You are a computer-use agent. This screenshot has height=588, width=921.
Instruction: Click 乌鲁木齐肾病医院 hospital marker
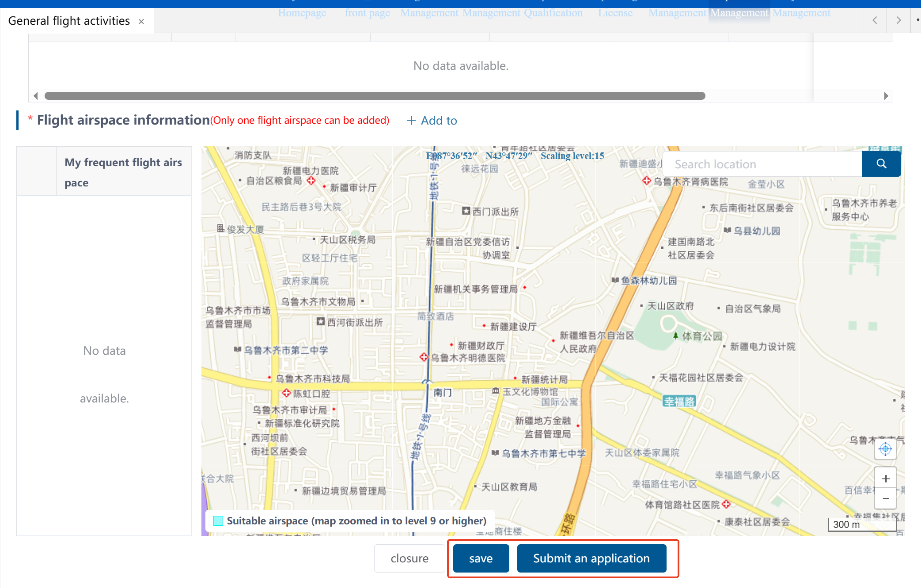click(647, 180)
